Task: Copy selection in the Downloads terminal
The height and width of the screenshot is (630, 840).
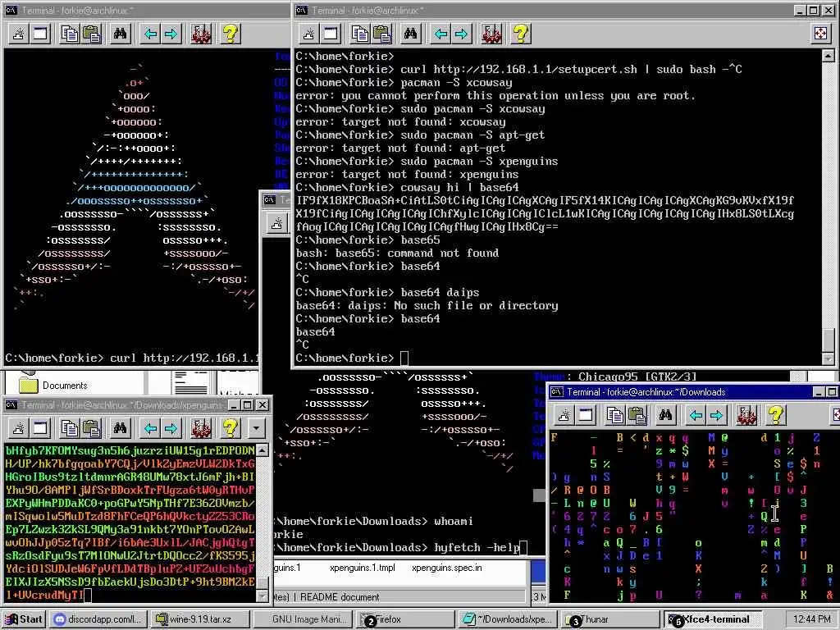Action: click(x=614, y=414)
